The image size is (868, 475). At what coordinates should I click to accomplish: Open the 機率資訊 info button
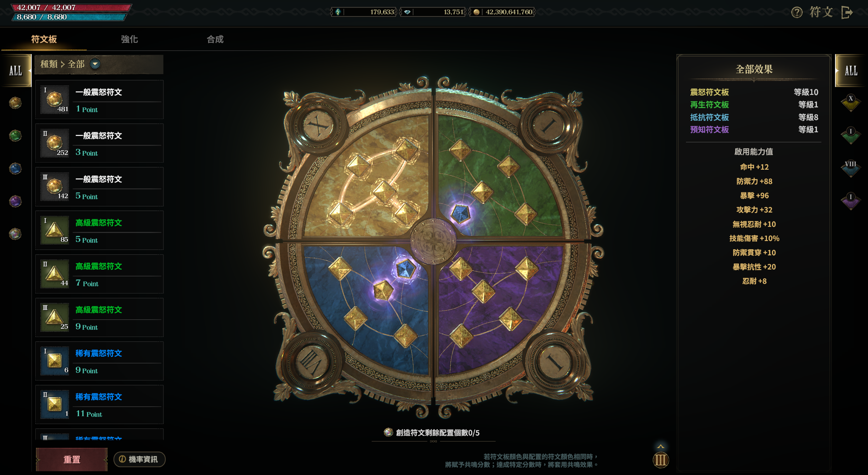pyautogui.click(x=139, y=459)
